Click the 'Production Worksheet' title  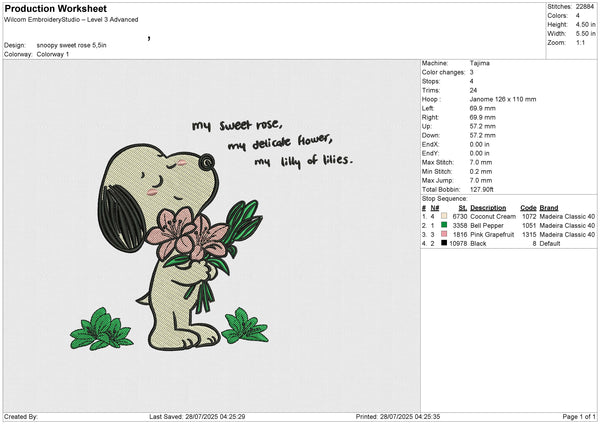point(55,8)
